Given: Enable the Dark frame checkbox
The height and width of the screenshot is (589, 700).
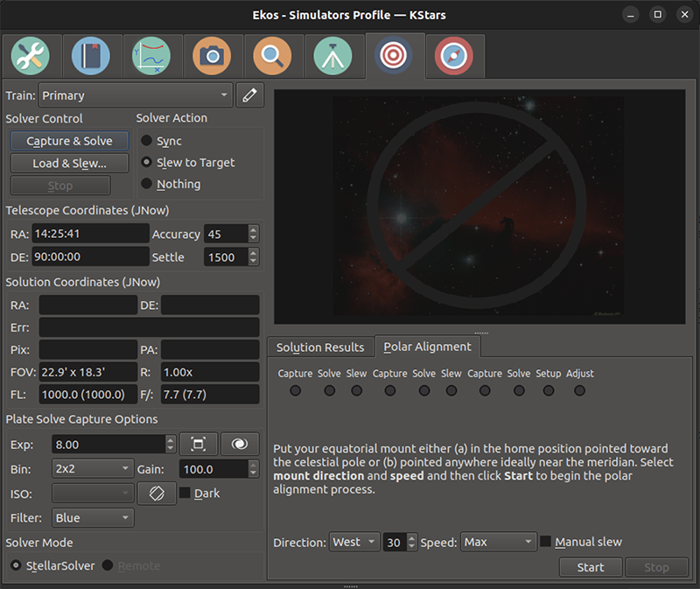Looking at the screenshot, I should 185,494.
